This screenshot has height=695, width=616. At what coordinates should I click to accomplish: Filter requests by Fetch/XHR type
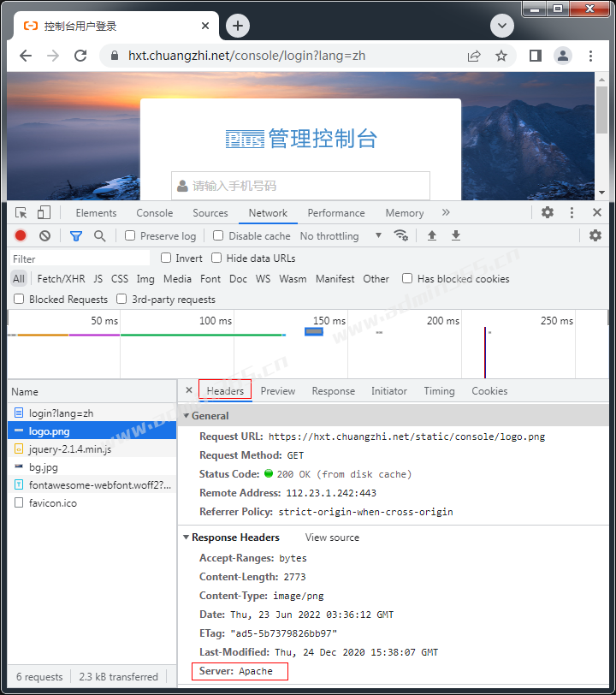click(x=61, y=279)
